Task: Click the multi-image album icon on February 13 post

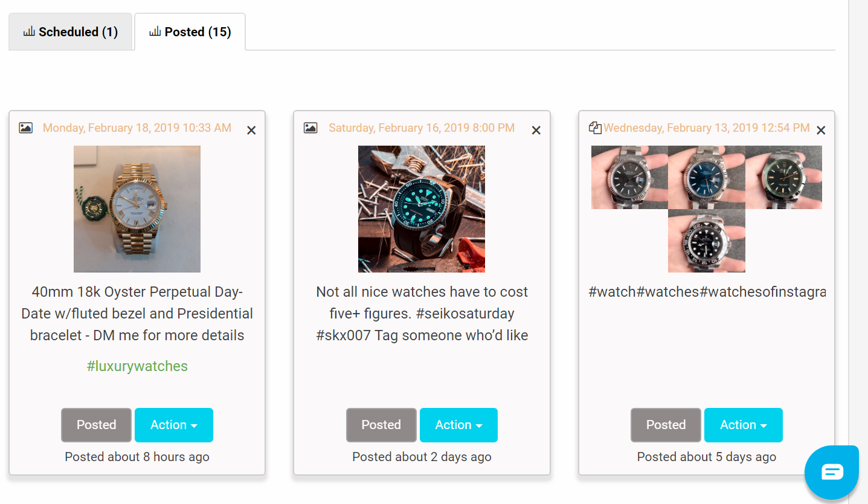Action: pyautogui.click(x=595, y=128)
